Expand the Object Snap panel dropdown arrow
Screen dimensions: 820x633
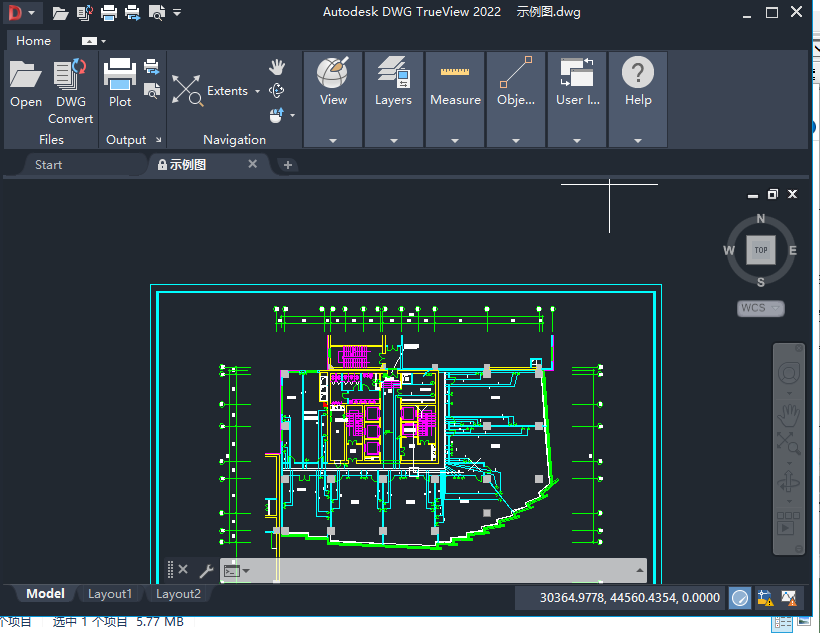click(x=516, y=141)
